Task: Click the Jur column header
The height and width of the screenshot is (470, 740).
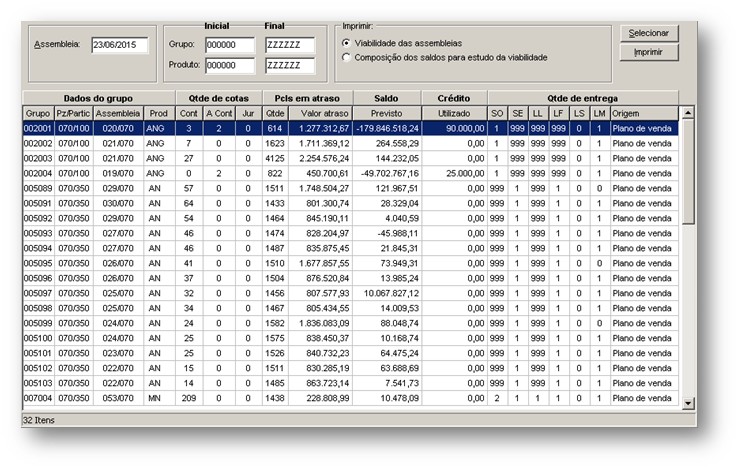Action: (248, 113)
